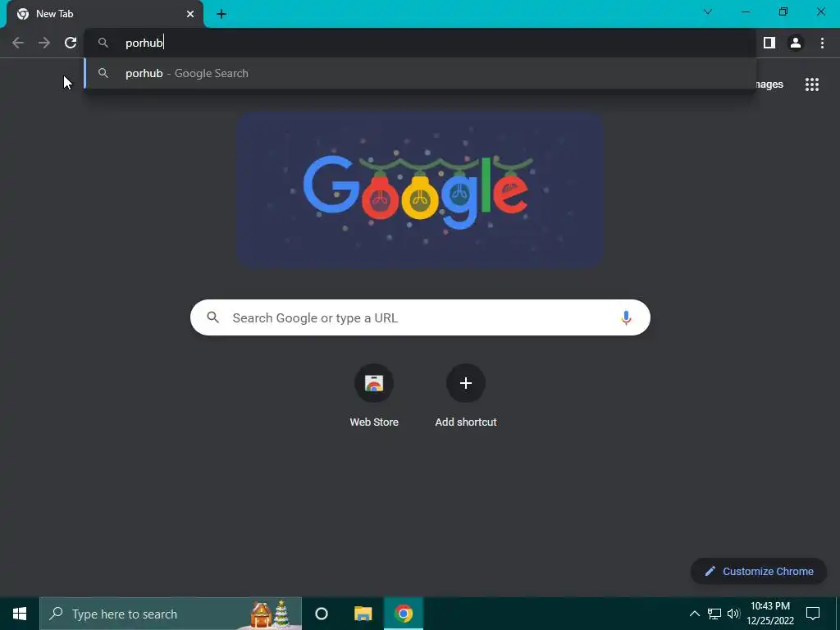Open the Chrome side panel

769,43
